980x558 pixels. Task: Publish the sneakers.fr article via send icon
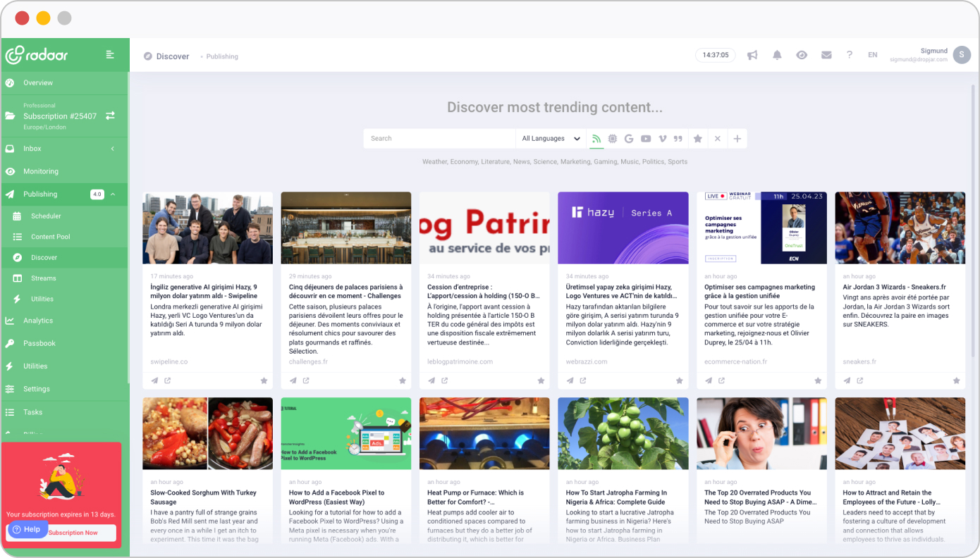tap(847, 380)
